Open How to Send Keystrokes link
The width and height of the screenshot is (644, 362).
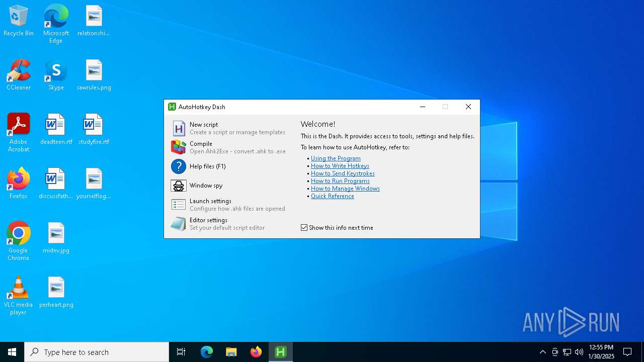(343, 173)
